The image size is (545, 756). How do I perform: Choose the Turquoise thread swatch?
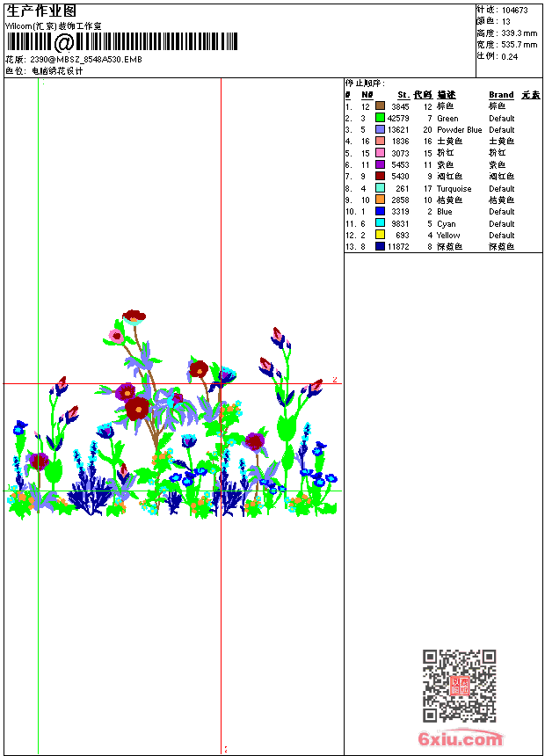(380, 188)
